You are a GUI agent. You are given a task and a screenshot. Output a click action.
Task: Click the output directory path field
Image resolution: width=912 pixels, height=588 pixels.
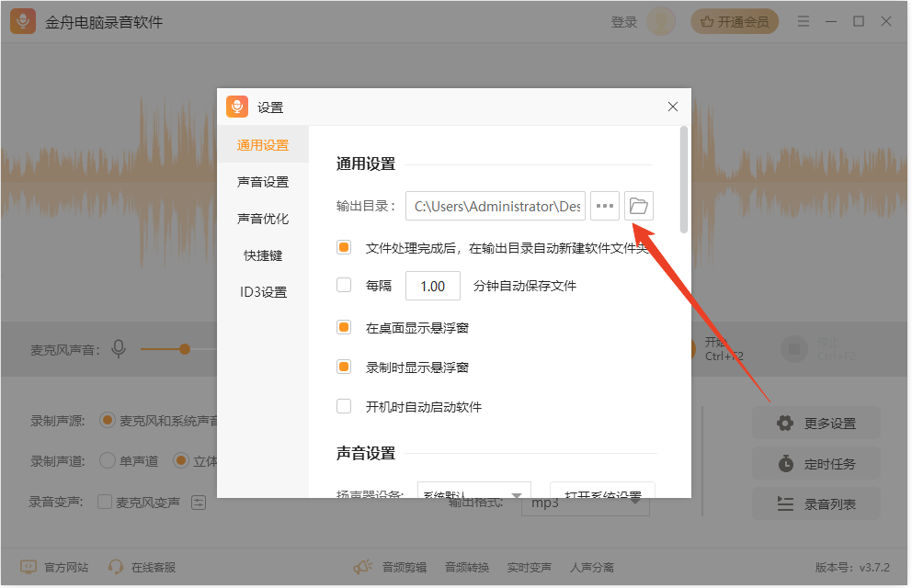[496, 206]
